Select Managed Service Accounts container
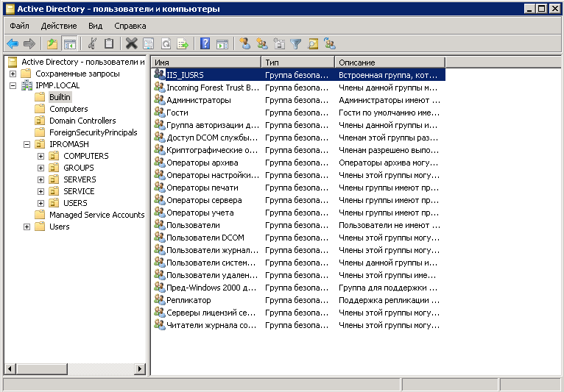Image resolution: width=564 pixels, height=392 pixels. pyautogui.click(x=96, y=215)
